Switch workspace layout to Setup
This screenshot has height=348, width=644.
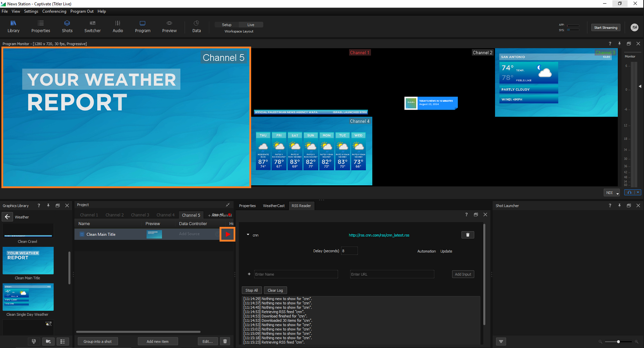(x=227, y=25)
